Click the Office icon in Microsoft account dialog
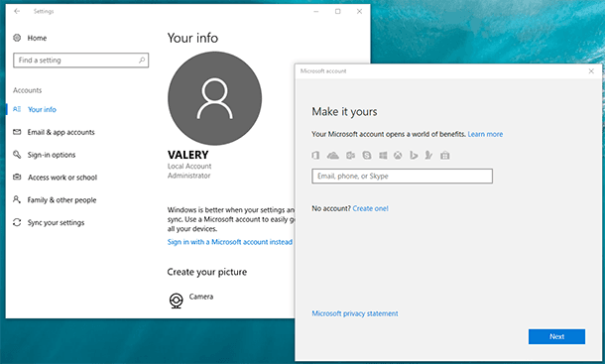Screen dimensions: 605x364 coord(315,155)
